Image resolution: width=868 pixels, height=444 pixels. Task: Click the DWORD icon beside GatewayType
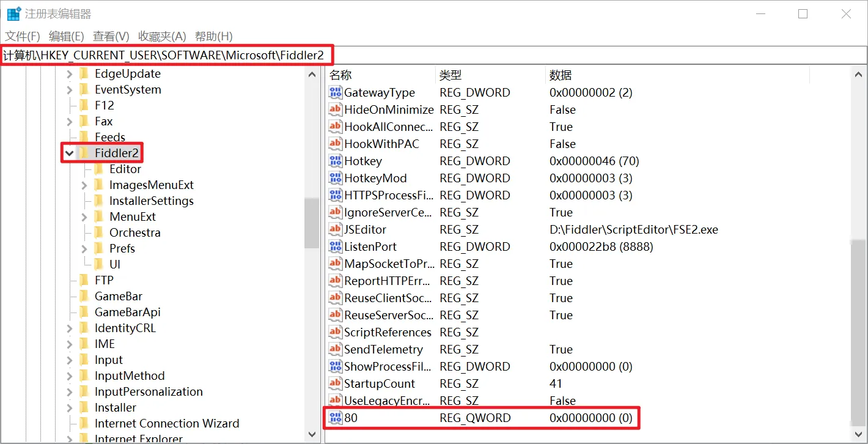coord(335,92)
